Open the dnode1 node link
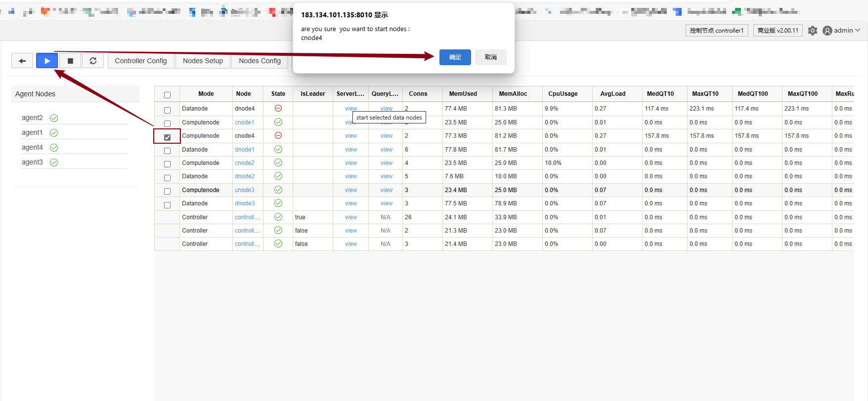 pyautogui.click(x=245, y=150)
